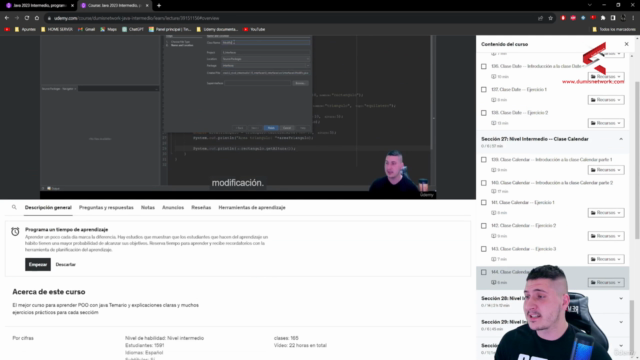This screenshot has height=360, width=640.
Task: Open Recursos dropdown for lecture 144
Action: pos(606,282)
